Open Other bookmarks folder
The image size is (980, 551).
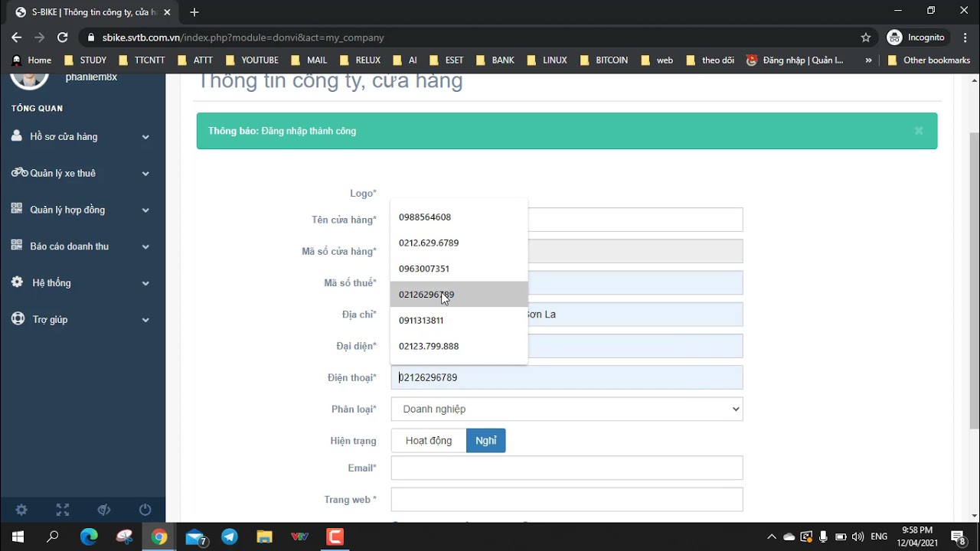[928, 60]
